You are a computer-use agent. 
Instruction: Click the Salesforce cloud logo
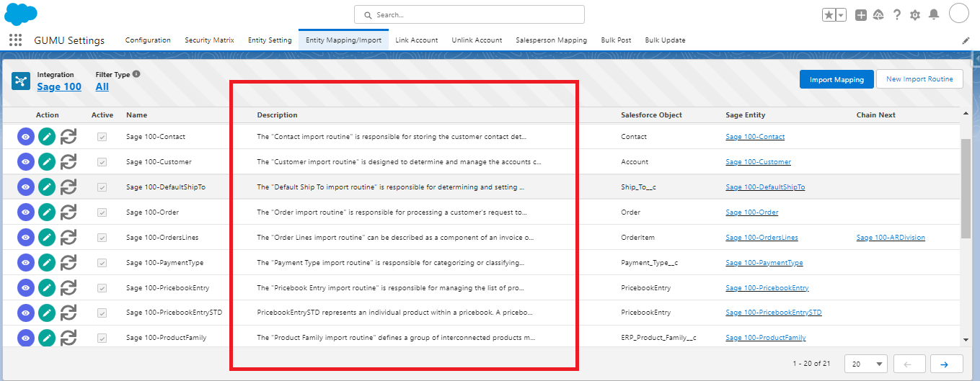coord(20,14)
